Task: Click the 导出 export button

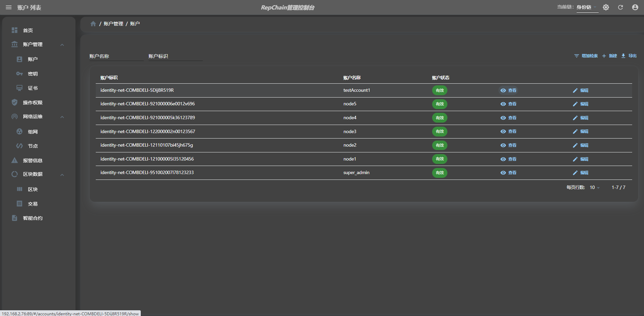Action: [629, 56]
